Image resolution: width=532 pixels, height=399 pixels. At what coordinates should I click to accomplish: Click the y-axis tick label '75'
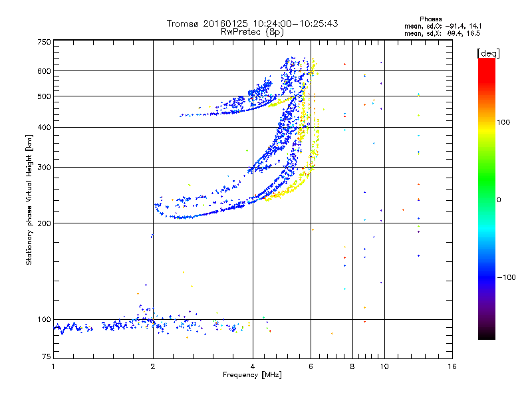point(47,356)
